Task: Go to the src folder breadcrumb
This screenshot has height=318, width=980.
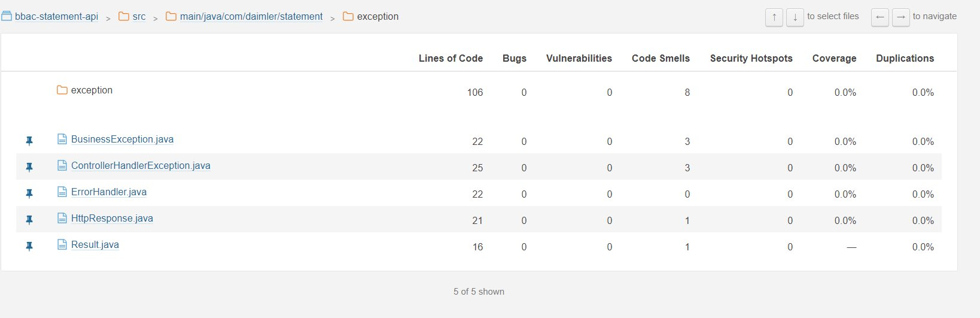Action: 139,17
